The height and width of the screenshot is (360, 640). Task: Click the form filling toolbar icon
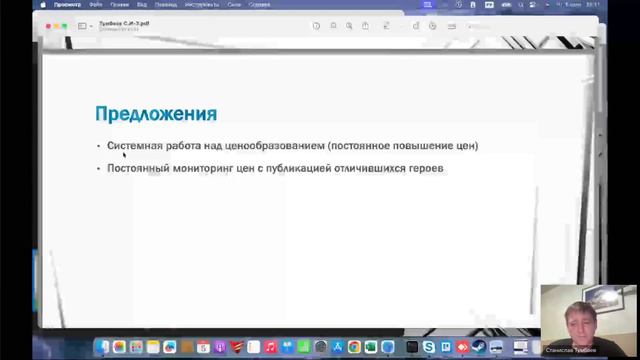pos(452,27)
